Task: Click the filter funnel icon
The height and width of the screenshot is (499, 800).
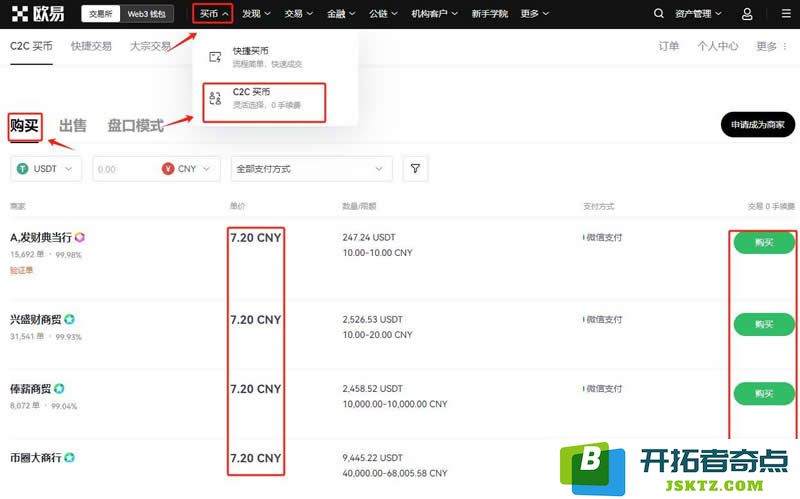Action: click(415, 168)
